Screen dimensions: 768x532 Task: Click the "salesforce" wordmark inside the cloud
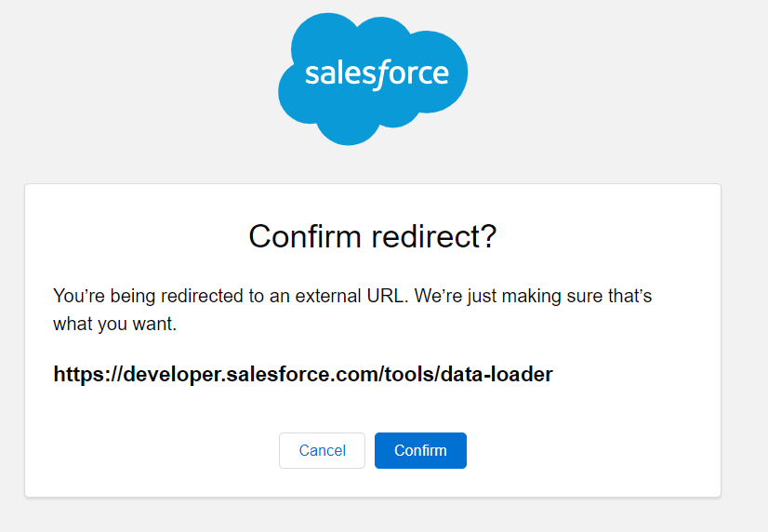[x=377, y=73]
